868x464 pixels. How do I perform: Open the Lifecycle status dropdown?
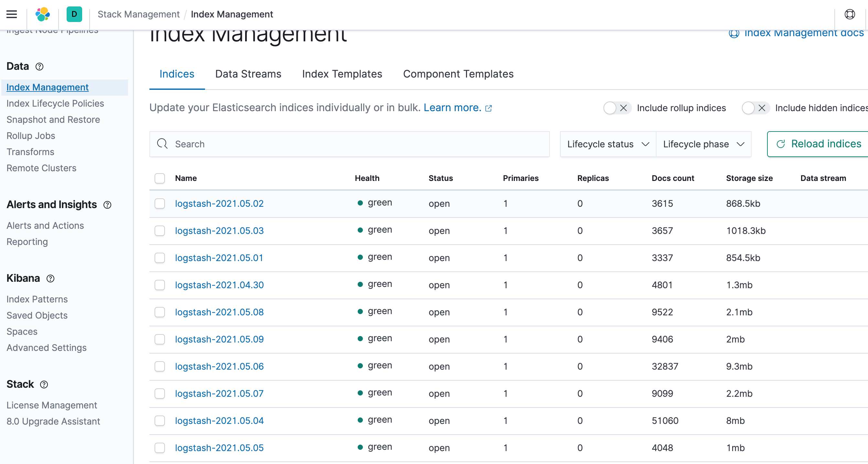tap(608, 144)
